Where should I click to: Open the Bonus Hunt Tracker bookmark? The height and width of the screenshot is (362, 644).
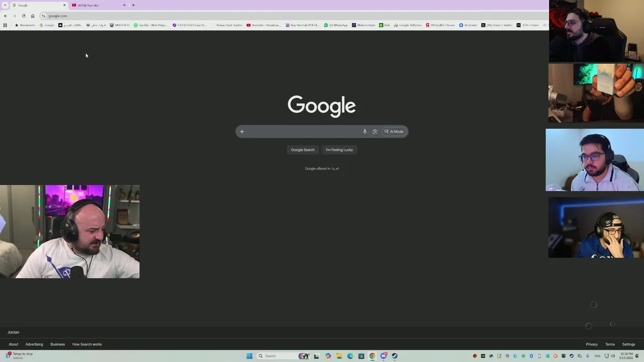(227, 25)
